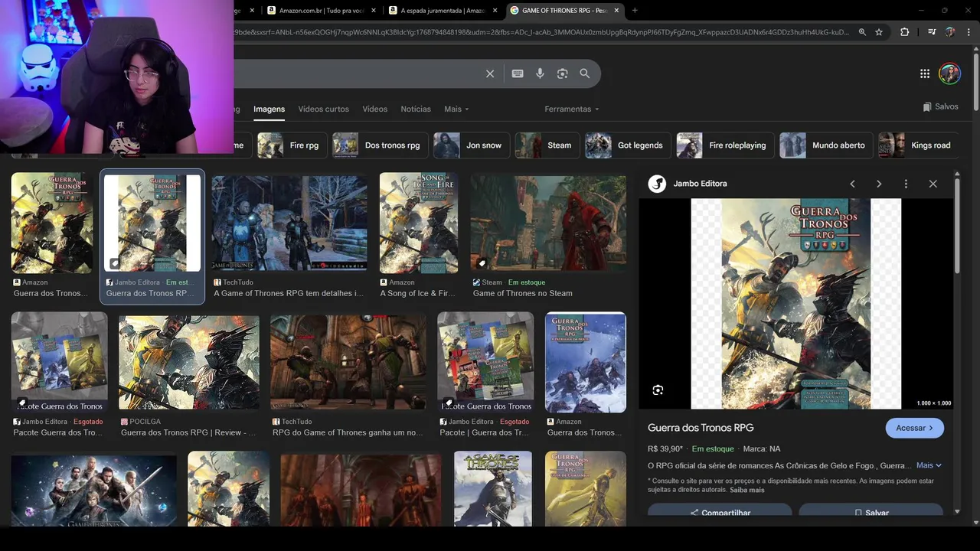The image size is (980, 551).
Task: Open the Google apps grid
Action: 925,73
